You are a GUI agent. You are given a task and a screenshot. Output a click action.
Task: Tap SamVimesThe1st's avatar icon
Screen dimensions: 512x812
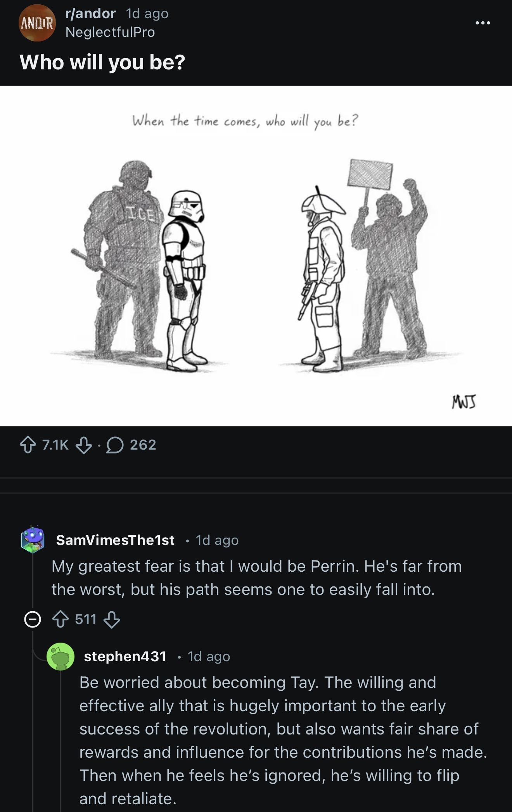coord(33,540)
